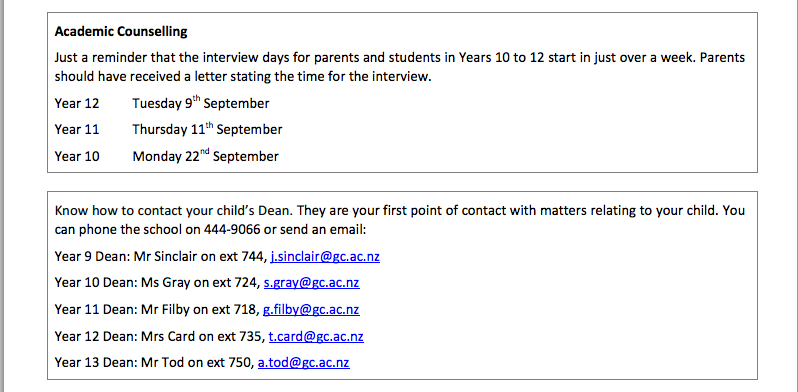Click the Monday 22nd September date text
The height and width of the screenshot is (392, 798).
click(x=206, y=156)
